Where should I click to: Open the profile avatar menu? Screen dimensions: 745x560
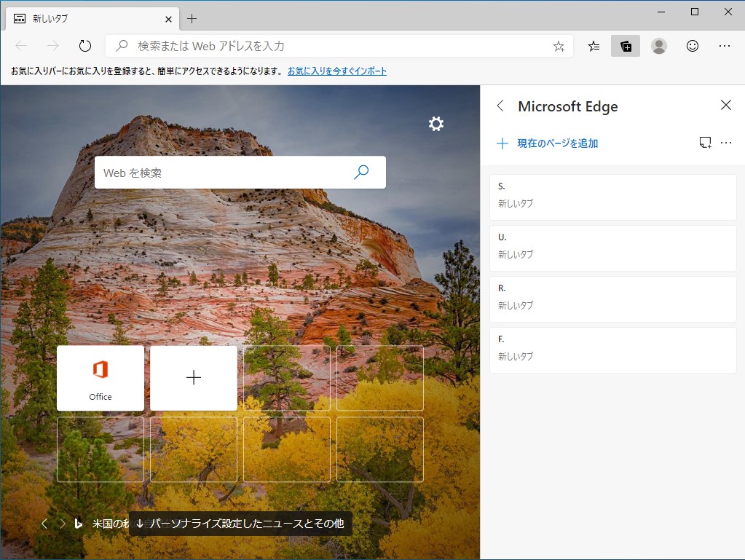click(658, 45)
